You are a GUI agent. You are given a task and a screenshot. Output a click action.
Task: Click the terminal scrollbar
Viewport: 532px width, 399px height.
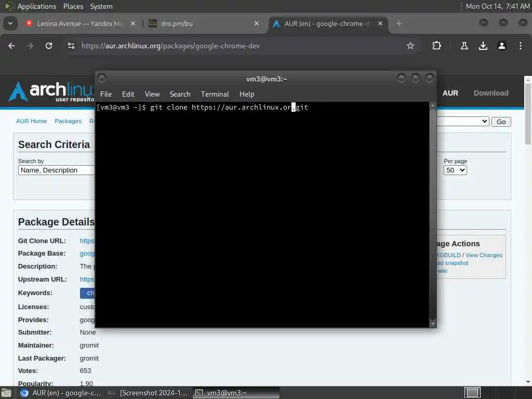tap(433, 215)
